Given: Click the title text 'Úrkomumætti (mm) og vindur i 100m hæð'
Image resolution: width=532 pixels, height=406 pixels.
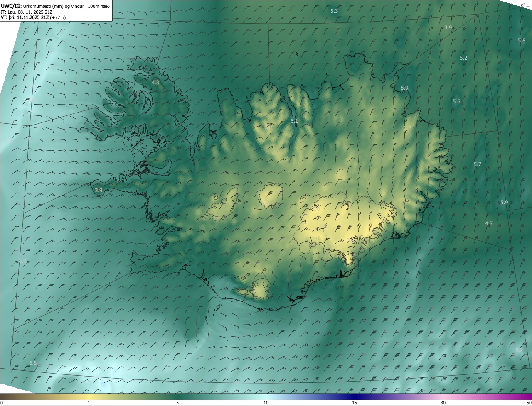Looking at the screenshot, I should tap(66, 6).
